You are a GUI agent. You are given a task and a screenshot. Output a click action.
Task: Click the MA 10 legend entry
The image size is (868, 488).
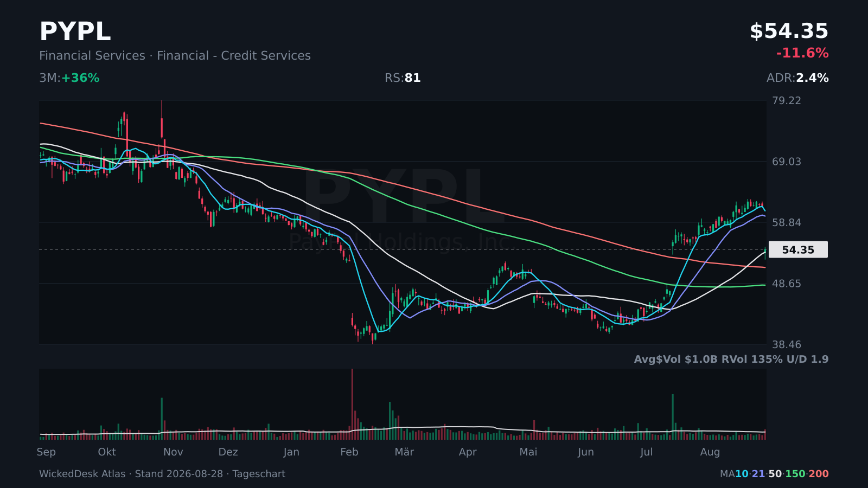pyautogui.click(x=742, y=474)
